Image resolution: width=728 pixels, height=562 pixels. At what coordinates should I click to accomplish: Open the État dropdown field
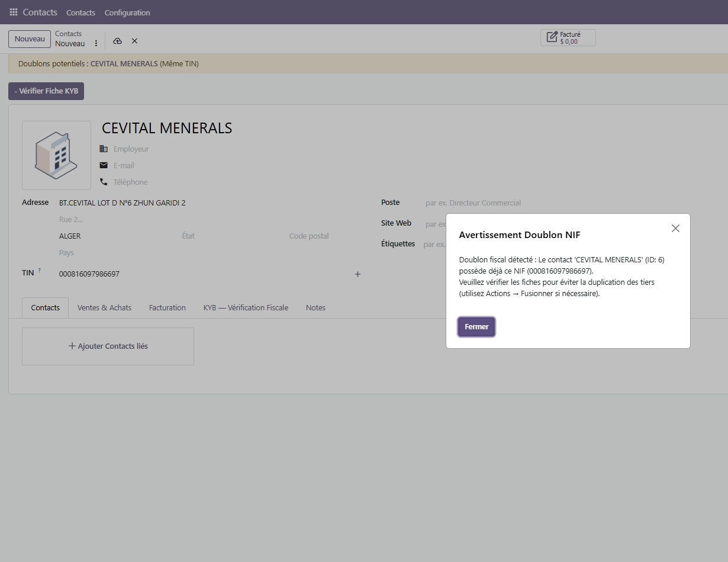233,236
